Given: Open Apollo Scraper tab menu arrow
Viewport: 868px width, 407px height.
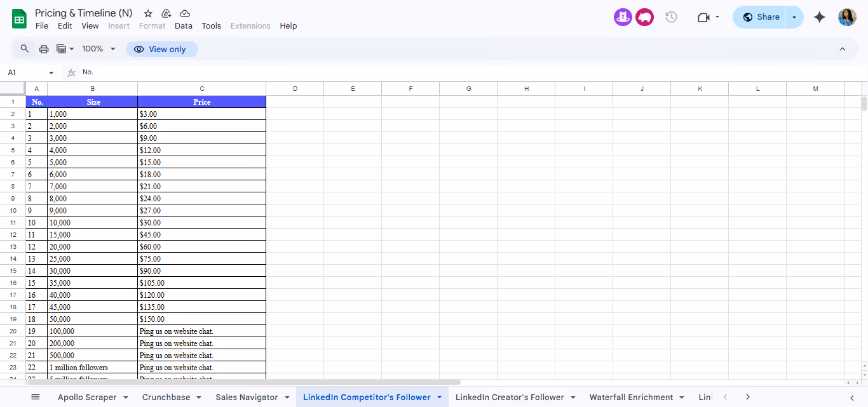Looking at the screenshot, I should [125, 397].
